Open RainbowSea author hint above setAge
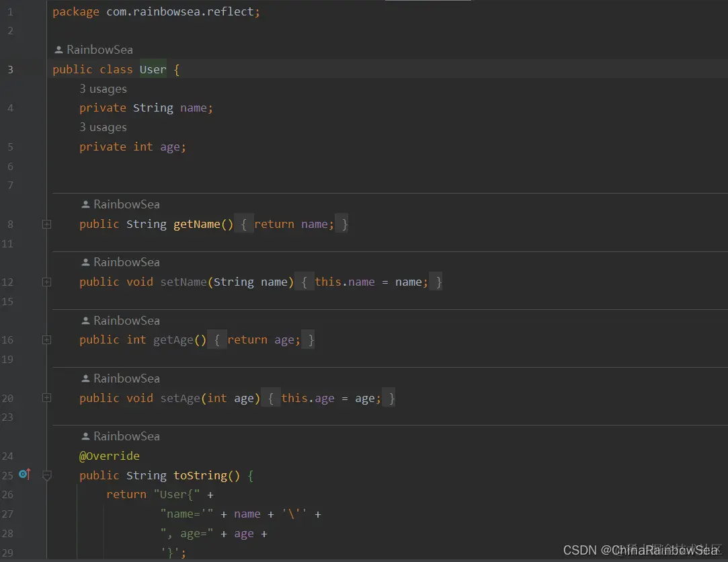Viewport: 728px width, 562px height. [x=121, y=378]
